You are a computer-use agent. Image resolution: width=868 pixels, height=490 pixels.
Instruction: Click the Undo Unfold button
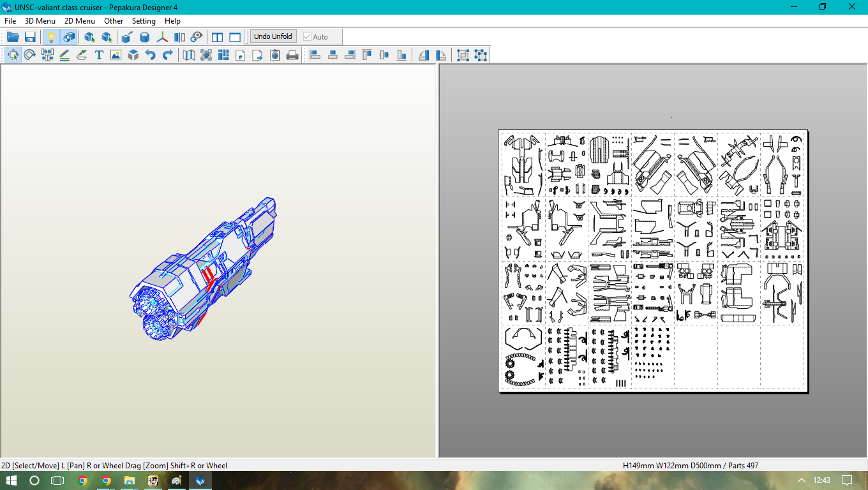click(x=273, y=36)
